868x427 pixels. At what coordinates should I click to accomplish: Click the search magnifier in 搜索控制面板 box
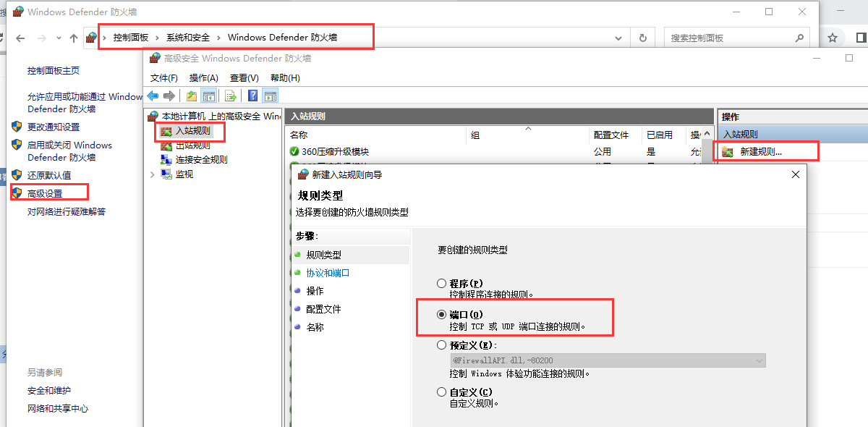(x=799, y=38)
